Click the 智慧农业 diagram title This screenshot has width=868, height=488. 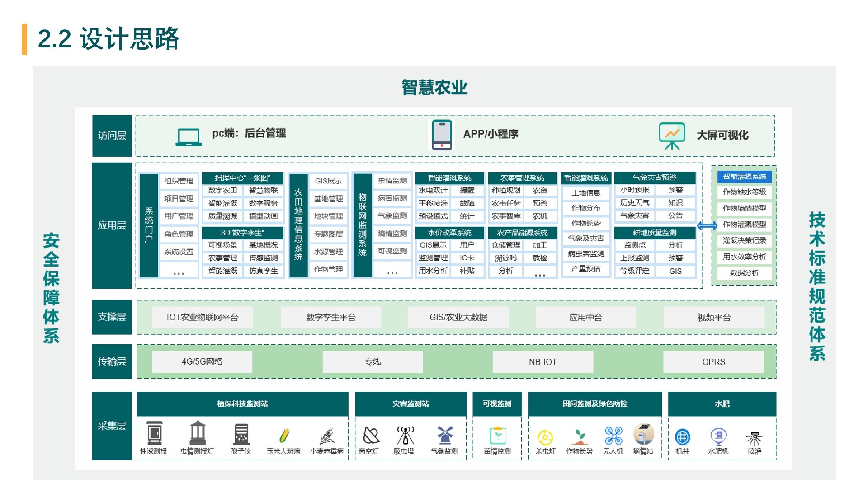(x=434, y=87)
